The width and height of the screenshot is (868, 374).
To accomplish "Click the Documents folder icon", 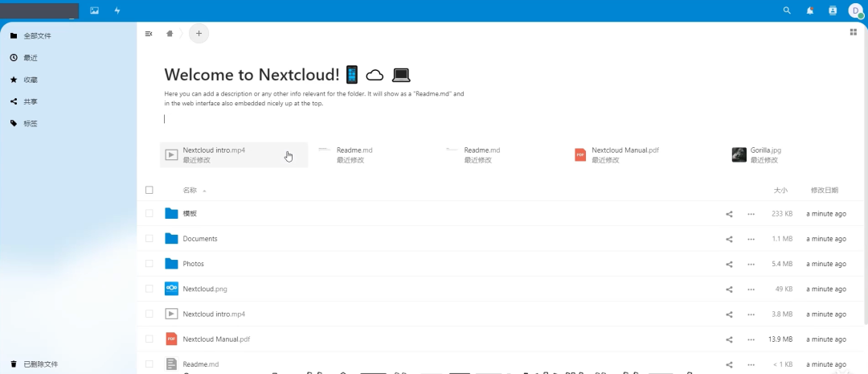I will [172, 239].
